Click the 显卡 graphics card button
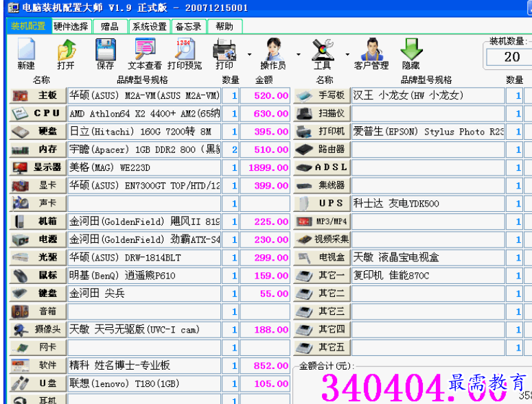 pyautogui.click(x=38, y=185)
